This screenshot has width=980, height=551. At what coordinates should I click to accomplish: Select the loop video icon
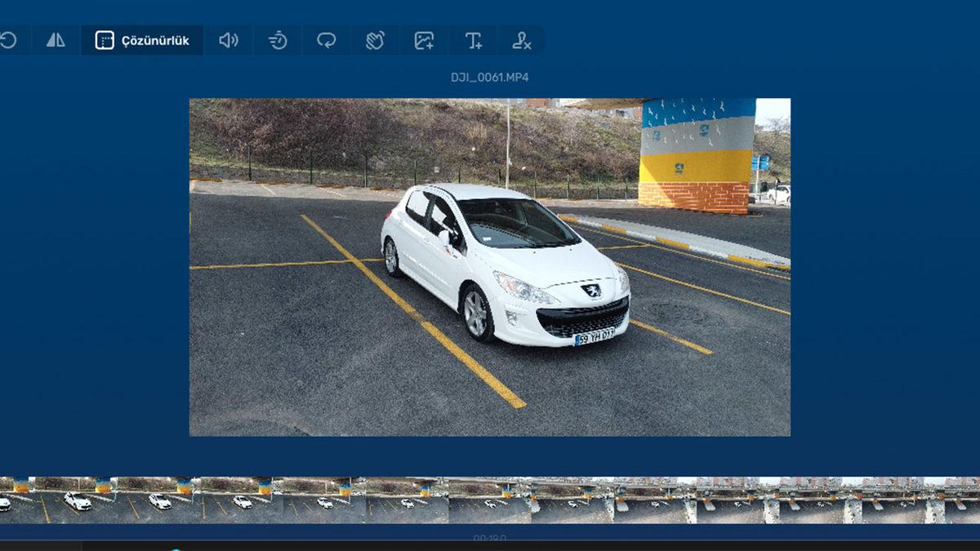click(327, 40)
